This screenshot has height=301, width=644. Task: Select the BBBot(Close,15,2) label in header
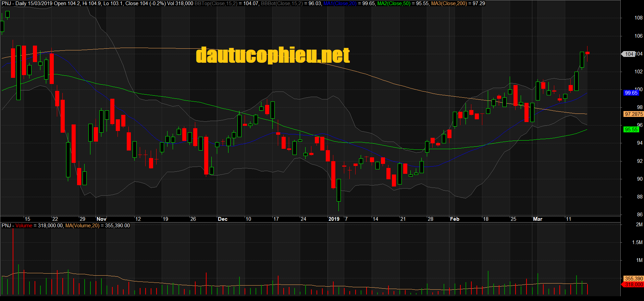[282, 3]
